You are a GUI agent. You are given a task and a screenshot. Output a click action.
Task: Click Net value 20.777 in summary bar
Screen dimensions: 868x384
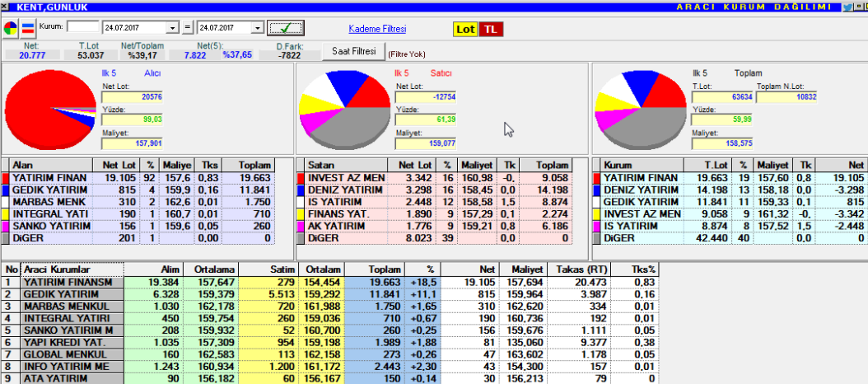(x=32, y=55)
